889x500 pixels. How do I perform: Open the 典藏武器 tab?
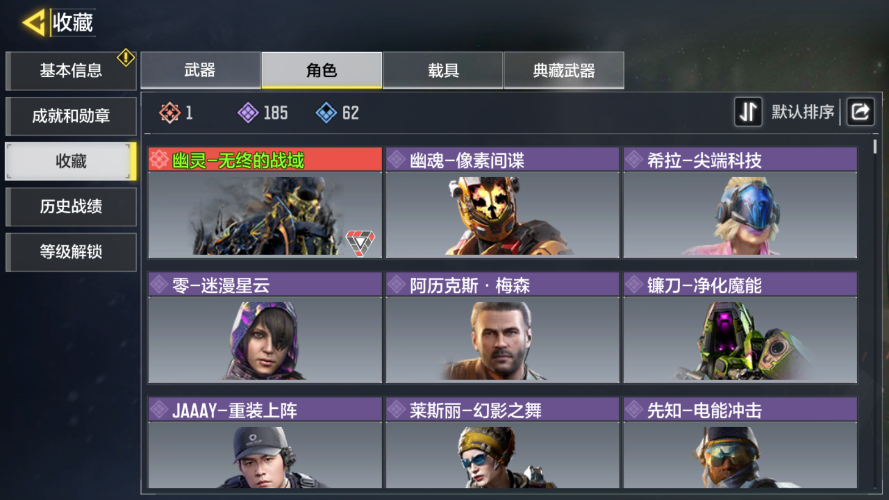[564, 70]
